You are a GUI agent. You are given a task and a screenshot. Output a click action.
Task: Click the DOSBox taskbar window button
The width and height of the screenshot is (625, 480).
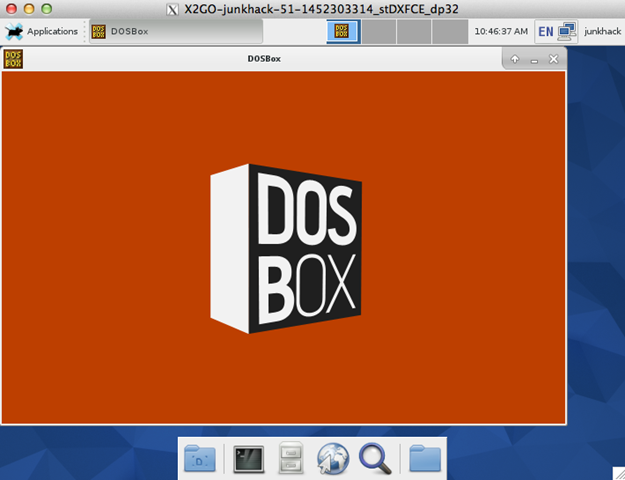tap(150, 31)
